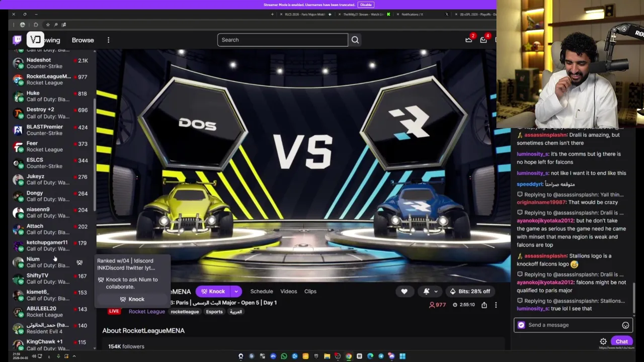Open BLASTPremier channel in sidebar

50,130
